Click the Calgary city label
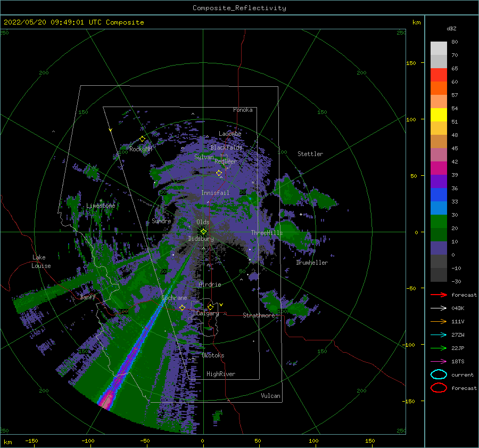The width and height of the screenshot is (479, 448). point(208,313)
